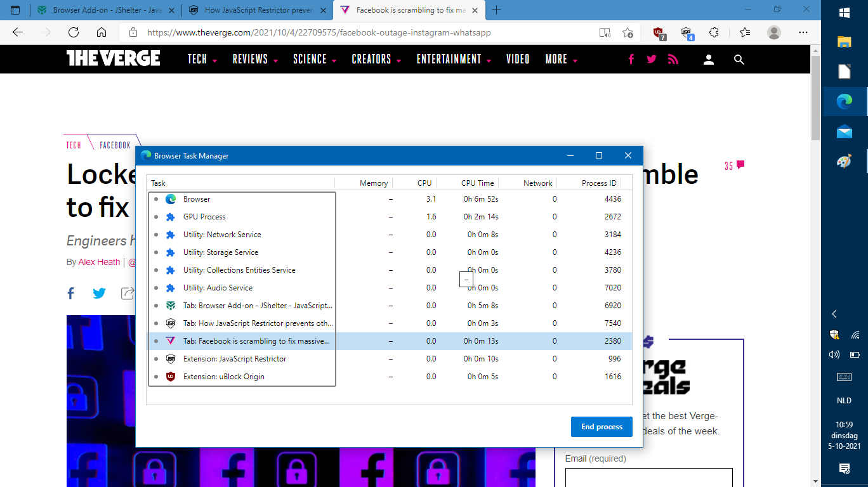The width and height of the screenshot is (868, 487).
Task: Open File Explorer from the taskbar
Action: tap(845, 42)
